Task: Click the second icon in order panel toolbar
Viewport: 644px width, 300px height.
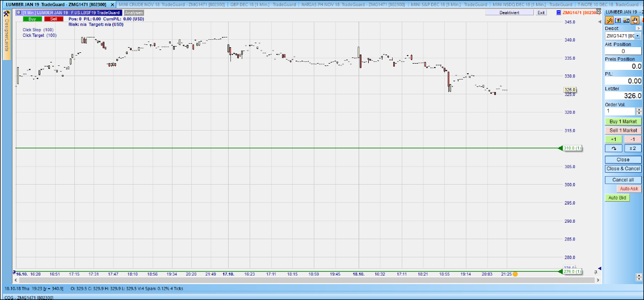Action: (x=618, y=20)
